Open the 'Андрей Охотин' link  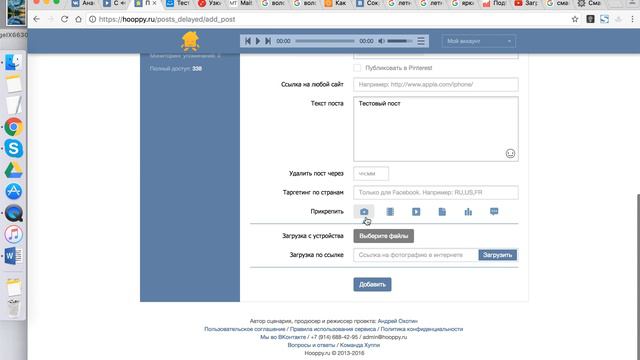tap(398, 321)
